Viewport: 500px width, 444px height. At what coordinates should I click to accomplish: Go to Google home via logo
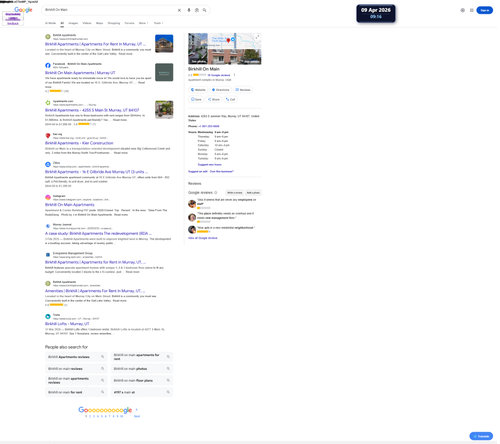pyautogui.click(x=23, y=10)
